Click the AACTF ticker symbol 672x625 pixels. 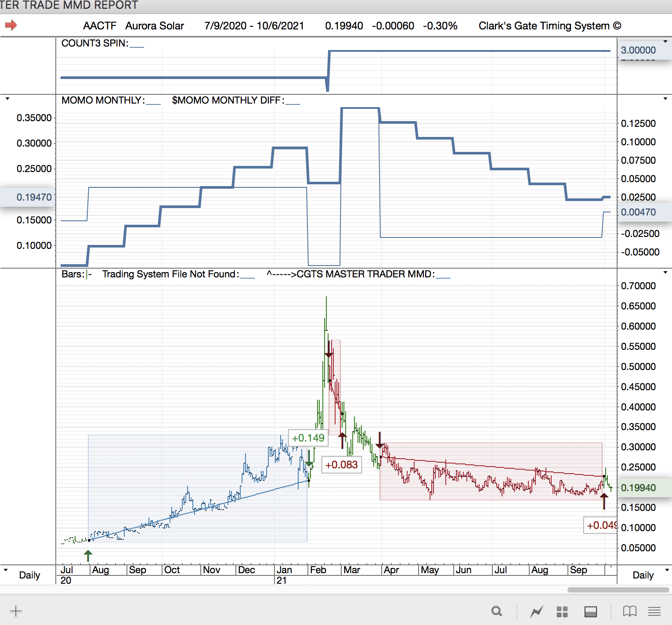tap(100, 26)
